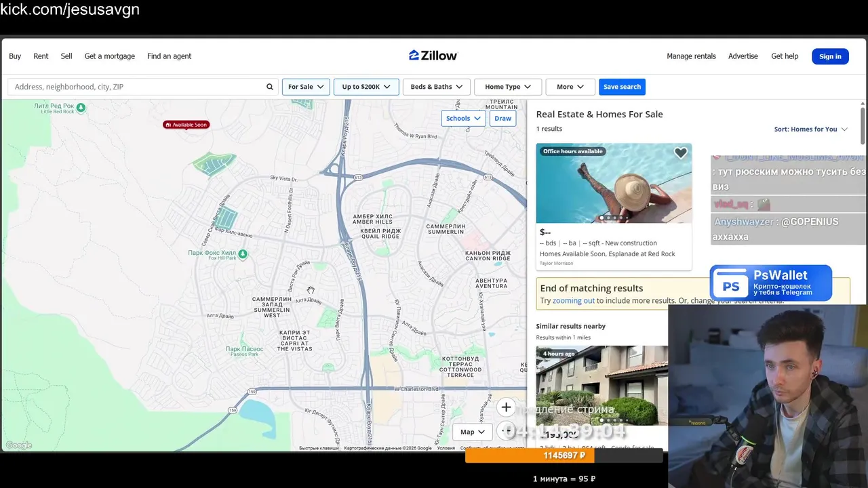Open the Find an agent menu
This screenshot has width=868, height=488.
[169, 56]
